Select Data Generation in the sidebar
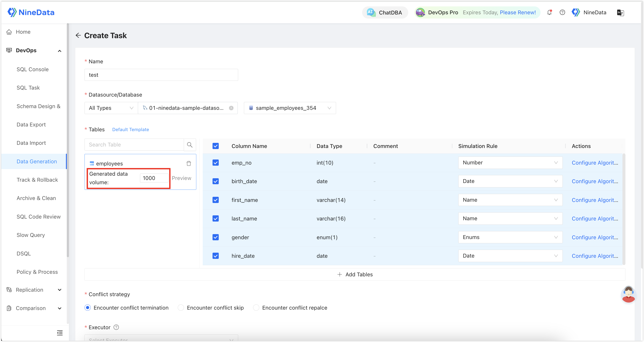This screenshot has width=644, height=342. coord(34,161)
